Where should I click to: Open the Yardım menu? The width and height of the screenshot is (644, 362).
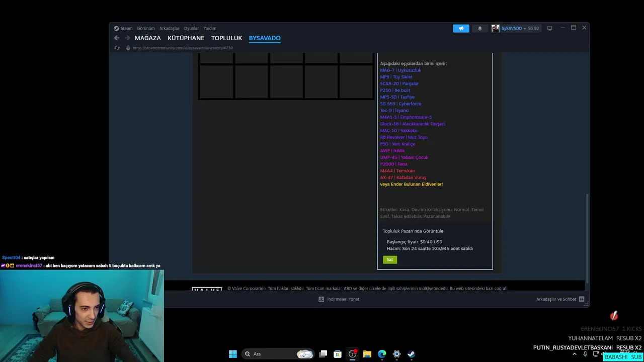210,28
